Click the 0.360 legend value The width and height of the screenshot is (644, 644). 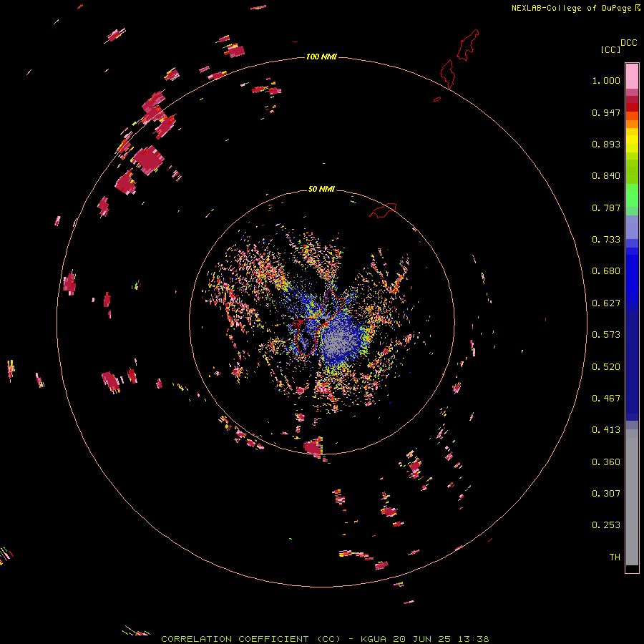[606, 462]
